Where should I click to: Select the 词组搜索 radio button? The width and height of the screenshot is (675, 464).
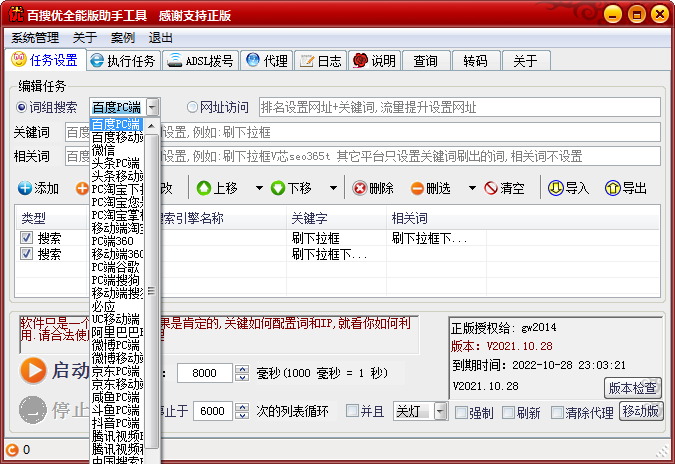21,107
